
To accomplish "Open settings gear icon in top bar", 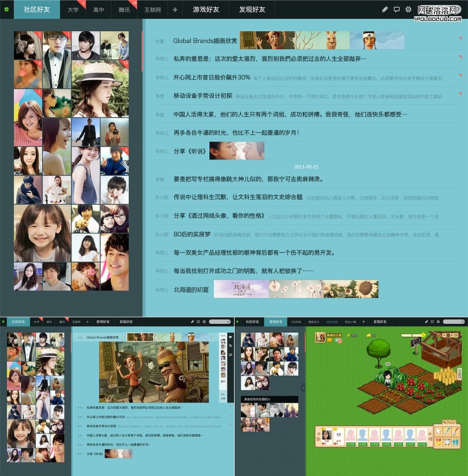I will [408, 10].
